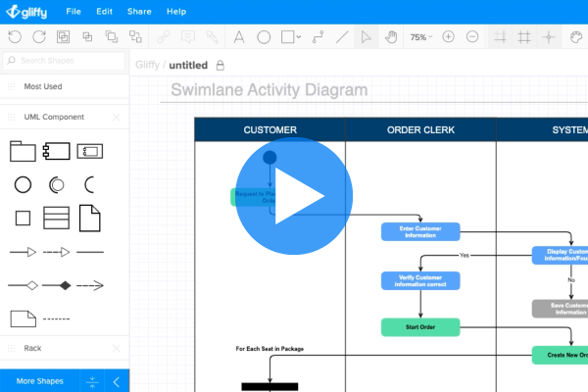Click the Redo icon
The image size is (588, 392).
(x=39, y=37)
